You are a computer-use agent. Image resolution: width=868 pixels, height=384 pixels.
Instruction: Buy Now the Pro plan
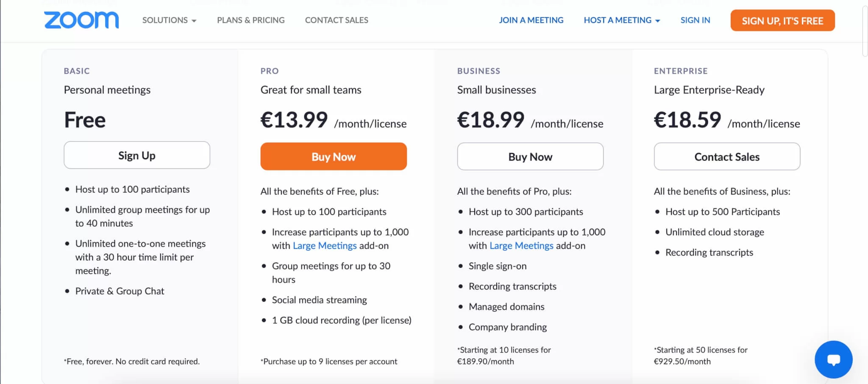point(333,156)
